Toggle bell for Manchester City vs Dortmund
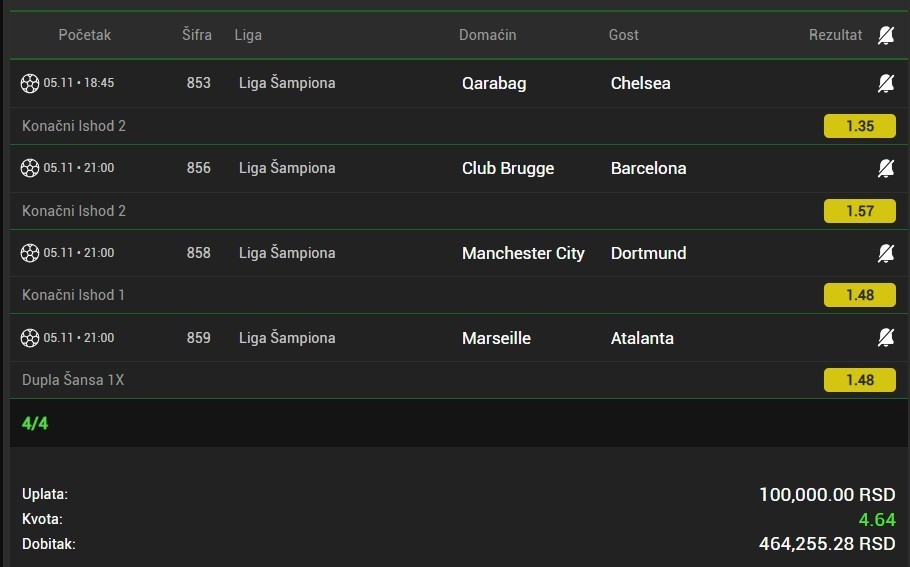 (x=886, y=253)
